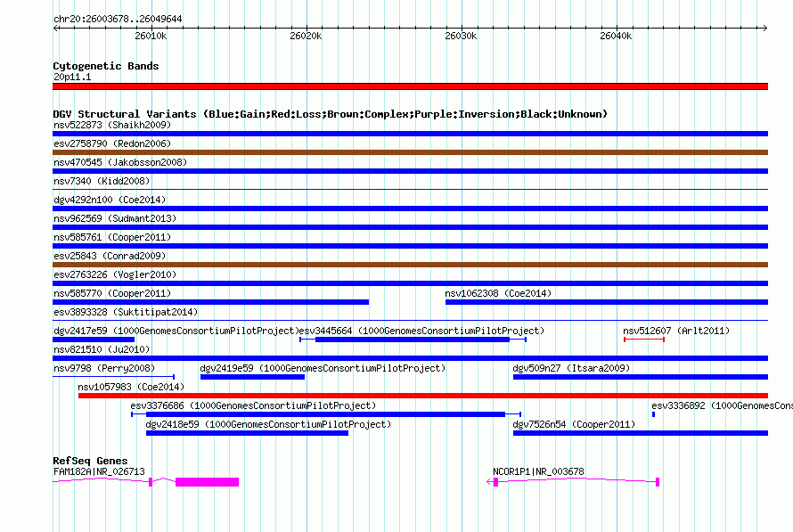
Task: Click nsv585761 (Cooper2011) label
Action: pos(112,237)
